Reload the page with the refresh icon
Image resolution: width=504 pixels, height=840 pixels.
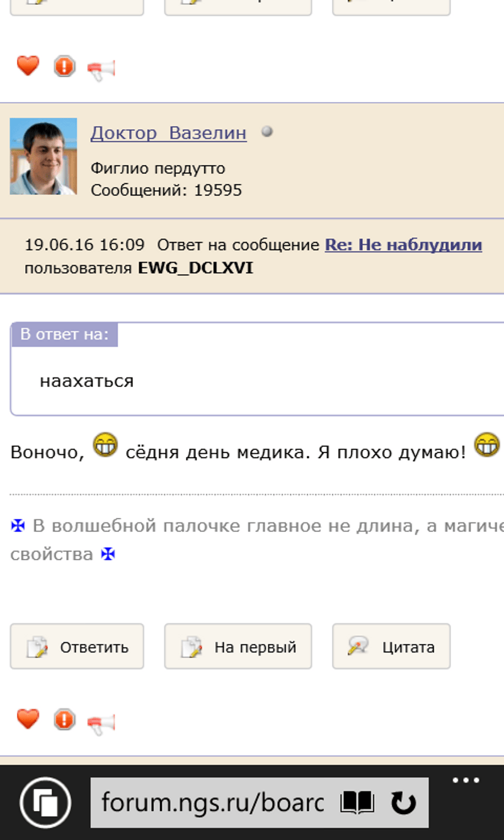(x=403, y=803)
